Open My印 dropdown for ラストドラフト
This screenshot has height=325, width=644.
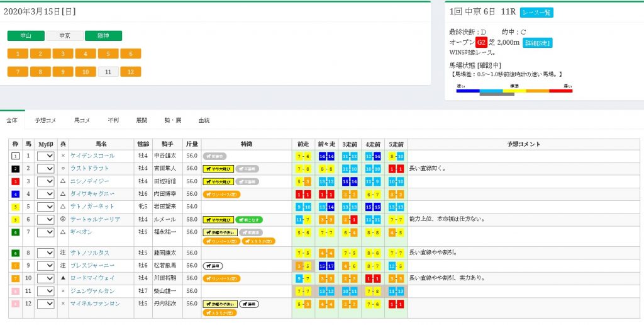click(x=45, y=169)
